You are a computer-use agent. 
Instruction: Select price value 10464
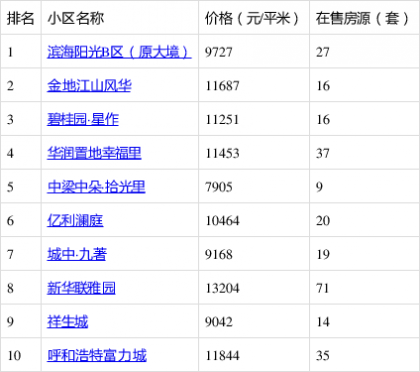coord(222,221)
